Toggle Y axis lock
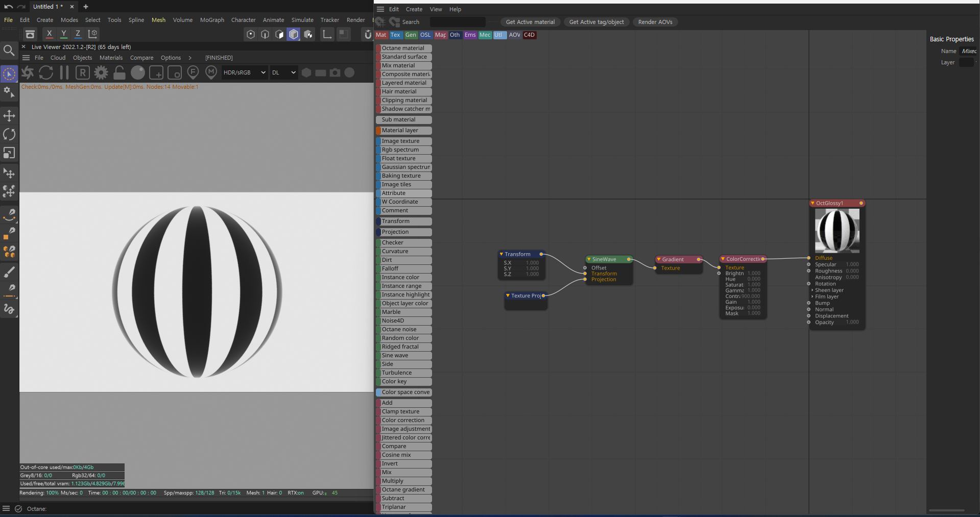 pos(64,34)
